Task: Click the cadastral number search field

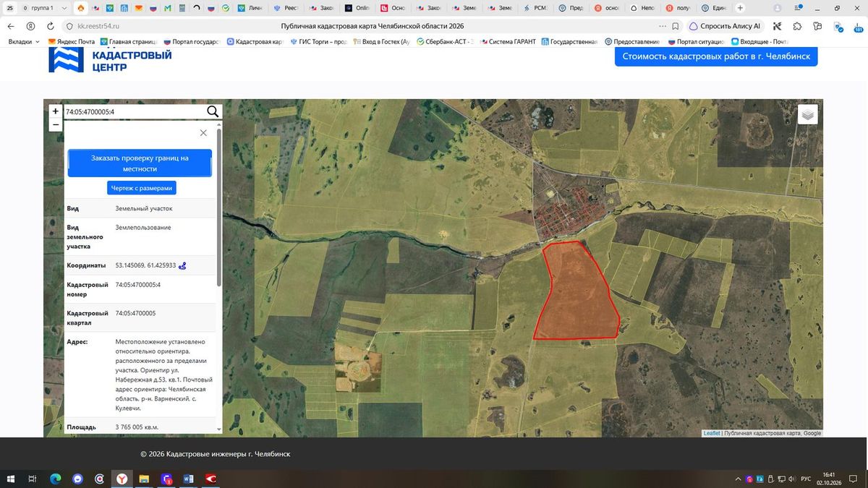Action: [135, 111]
